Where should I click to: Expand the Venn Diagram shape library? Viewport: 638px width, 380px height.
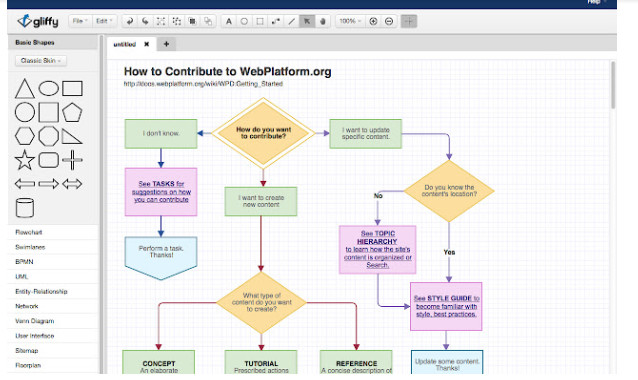(53, 321)
